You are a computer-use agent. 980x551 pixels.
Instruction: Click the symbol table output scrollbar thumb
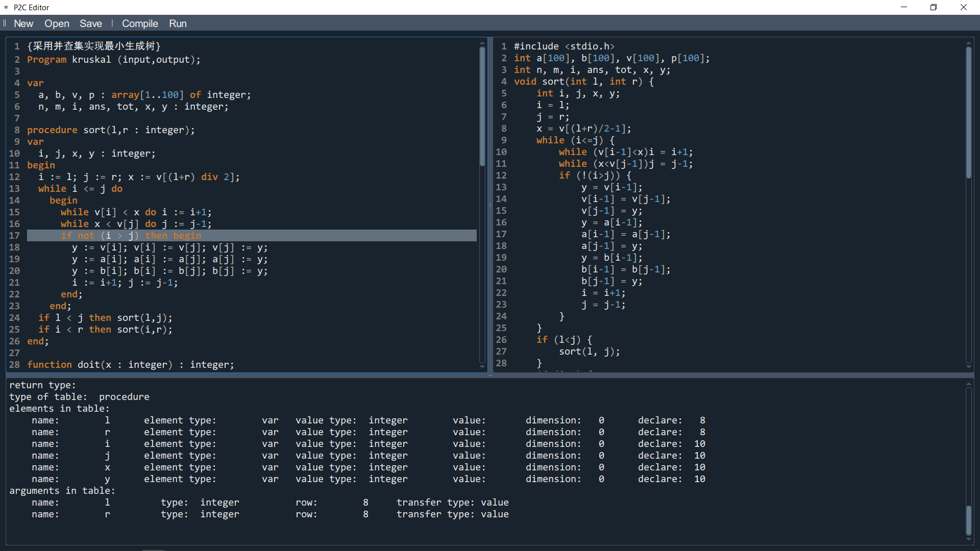click(968, 520)
